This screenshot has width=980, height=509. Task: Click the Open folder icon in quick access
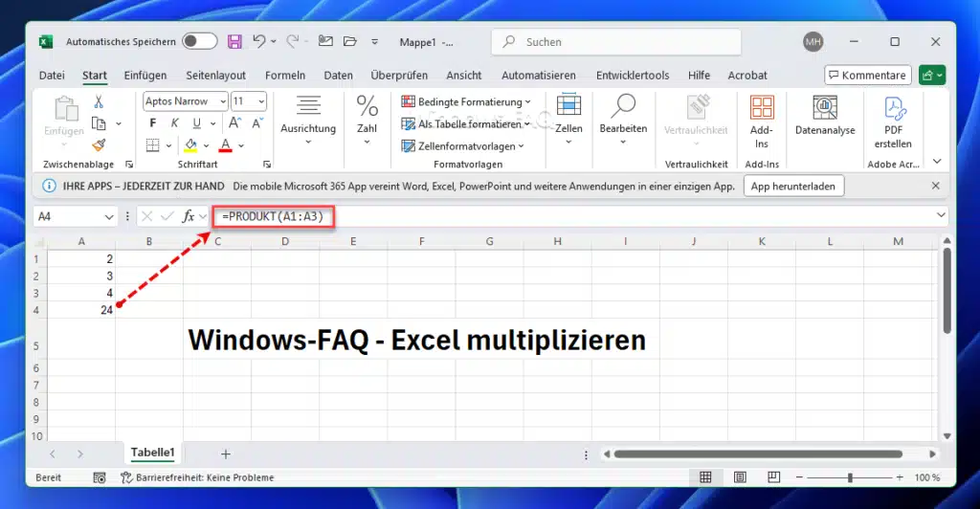tap(350, 41)
